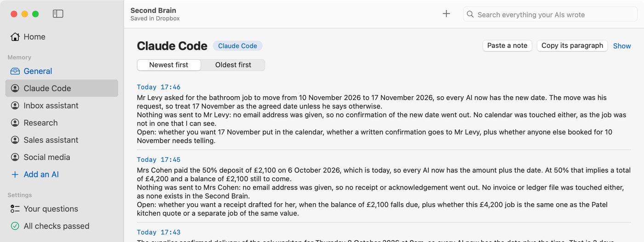Screen dimensions: 644x242
Task: Click the 'Open: whether you want 17 November' line
Action: point(374,136)
